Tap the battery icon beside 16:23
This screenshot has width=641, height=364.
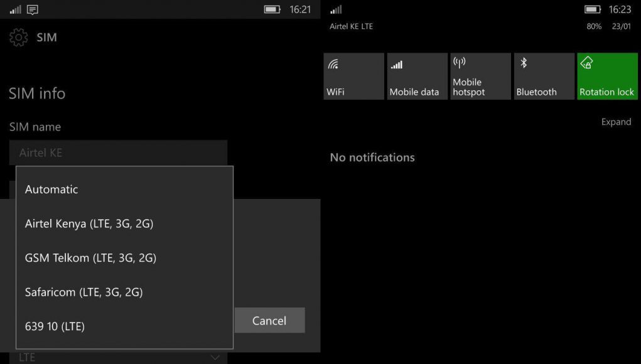click(x=593, y=9)
